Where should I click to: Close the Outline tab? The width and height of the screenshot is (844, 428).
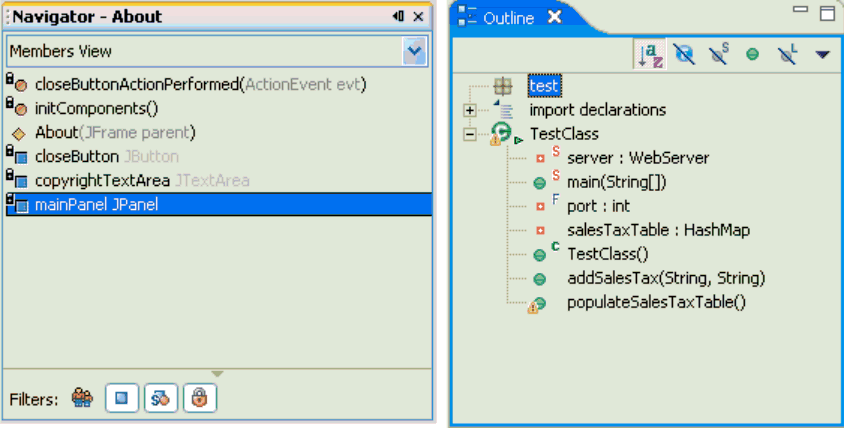(554, 17)
